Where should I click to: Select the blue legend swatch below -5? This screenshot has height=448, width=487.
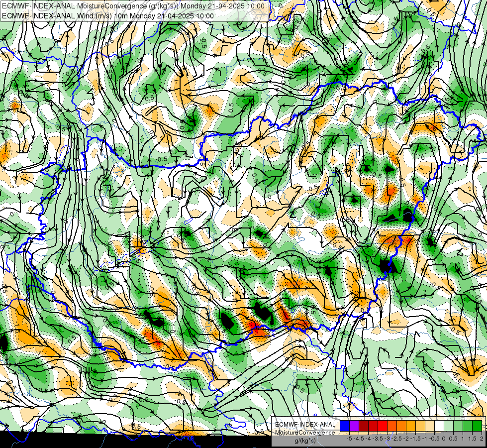(345, 426)
